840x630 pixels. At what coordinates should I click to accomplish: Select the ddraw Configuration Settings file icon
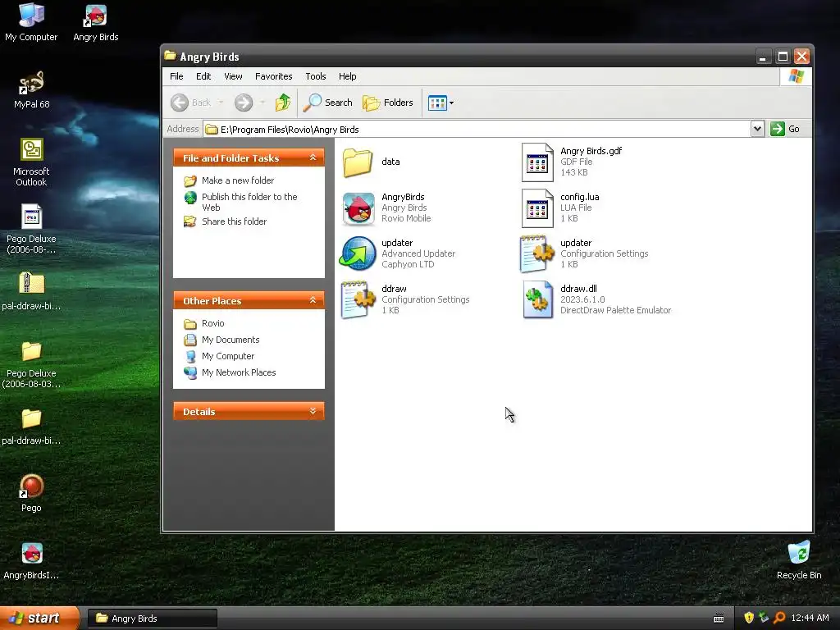(358, 300)
